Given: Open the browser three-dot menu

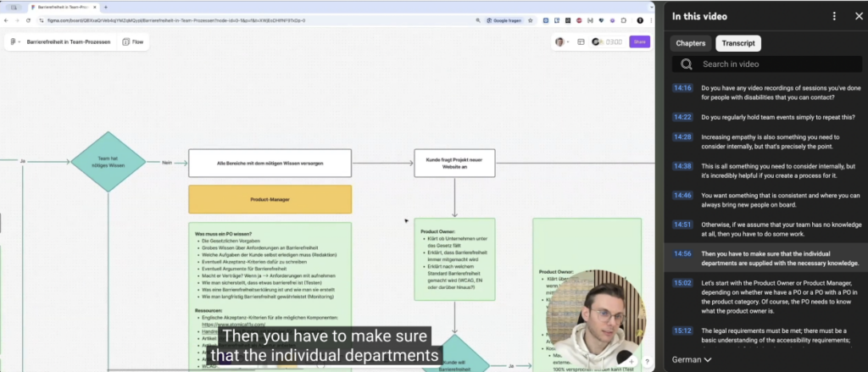Looking at the screenshot, I should click(650, 20).
